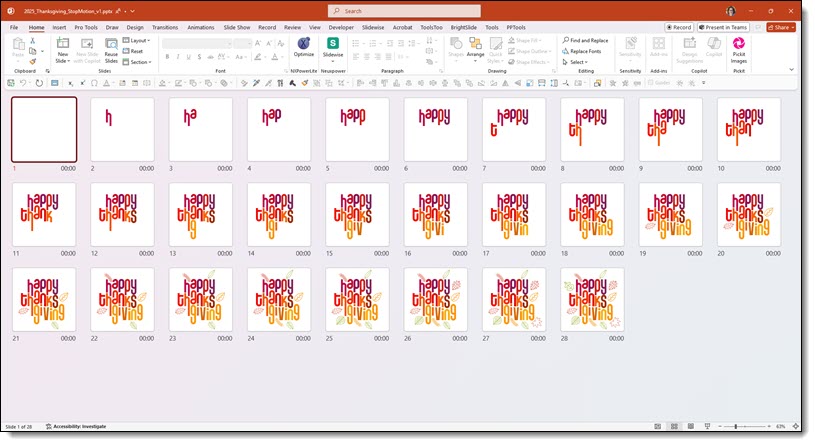Image resolution: width=815 pixels, height=445 pixels.
Task: Switch to the BrightSlide tab
Action: click(x=464, y=27)
